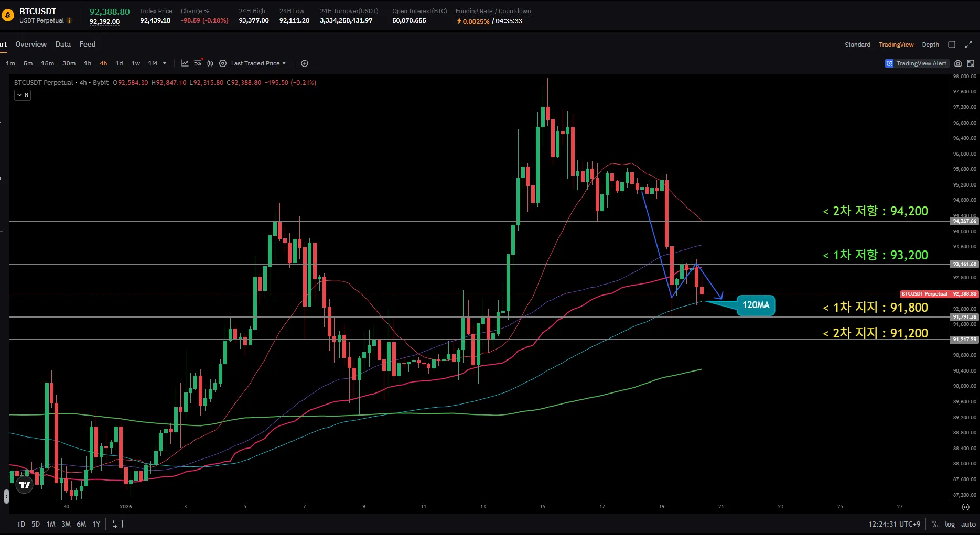Tick the square checkbox beside Depth
The height and width of the screenshot is (535, 980).
[952, 45]
